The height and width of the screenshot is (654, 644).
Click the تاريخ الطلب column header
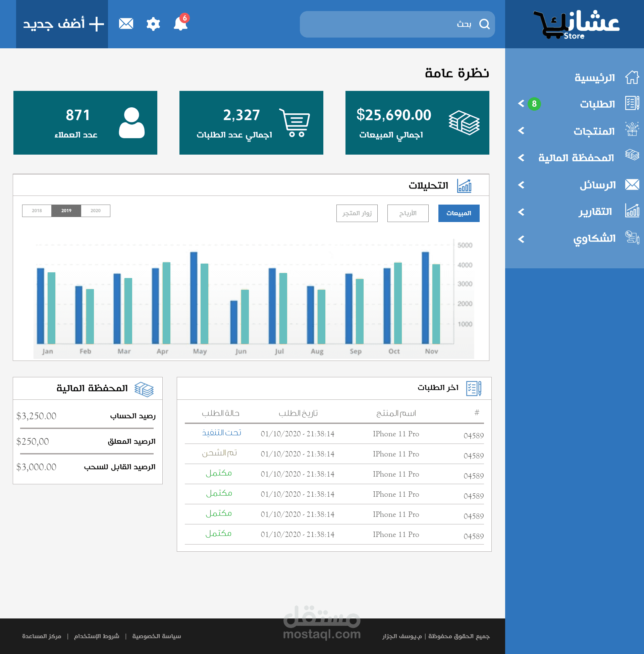[298, 414]
